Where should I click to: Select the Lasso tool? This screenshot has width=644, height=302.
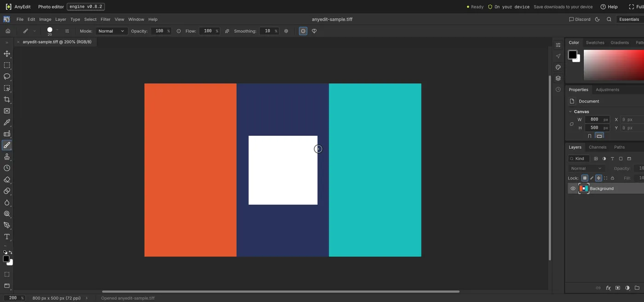(7, 76)
